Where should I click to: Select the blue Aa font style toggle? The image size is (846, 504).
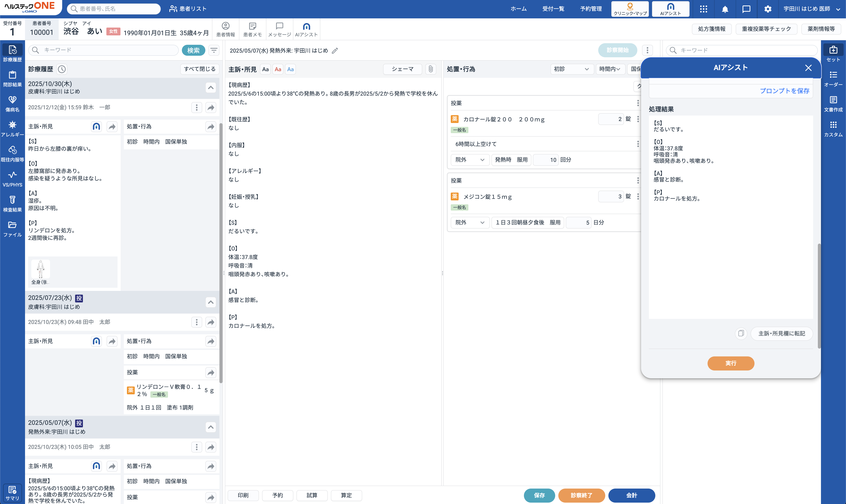(x=290, y=69)
